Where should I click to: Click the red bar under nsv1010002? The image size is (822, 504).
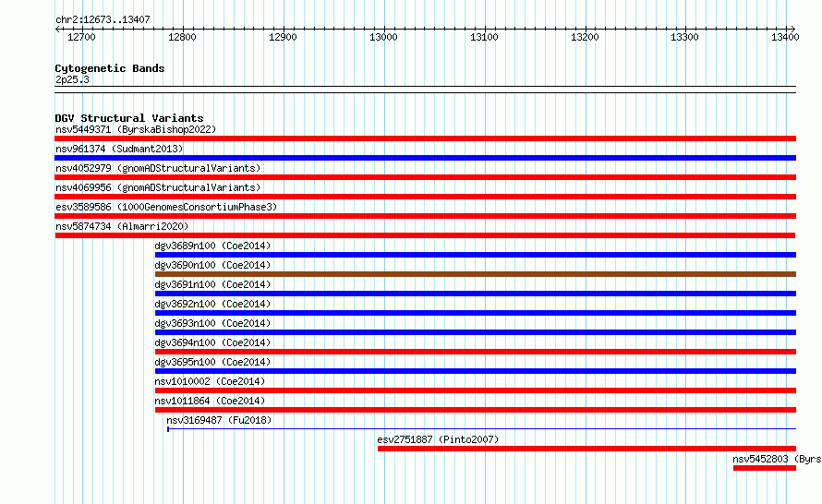pos(476,390)
